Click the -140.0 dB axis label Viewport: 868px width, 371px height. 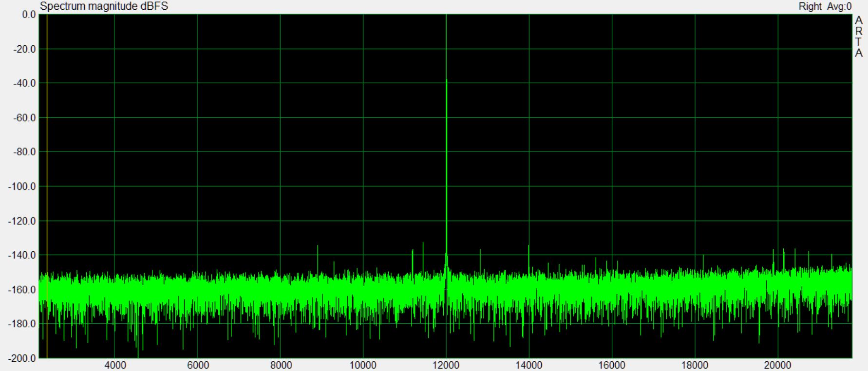[x=23, y=255]
